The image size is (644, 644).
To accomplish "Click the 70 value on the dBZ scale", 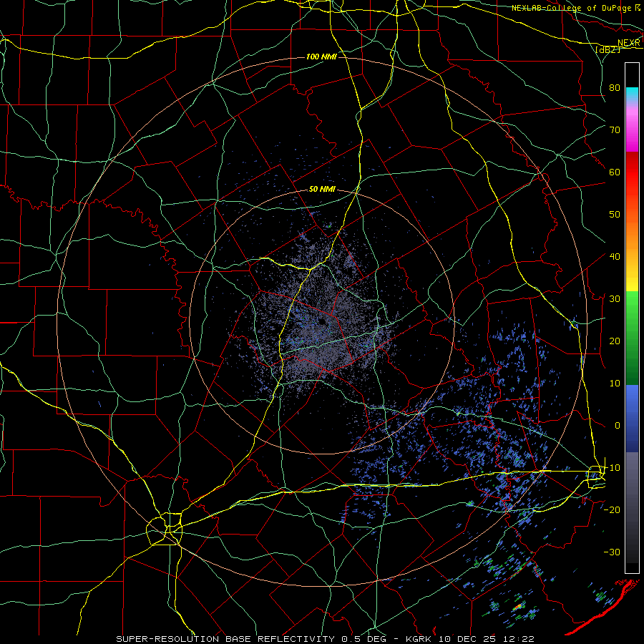I will tap(615, 130).
